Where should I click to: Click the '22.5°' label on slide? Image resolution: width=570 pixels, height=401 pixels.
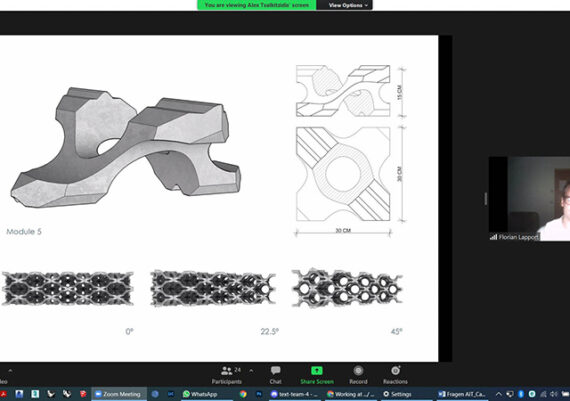tap(269, 332)
